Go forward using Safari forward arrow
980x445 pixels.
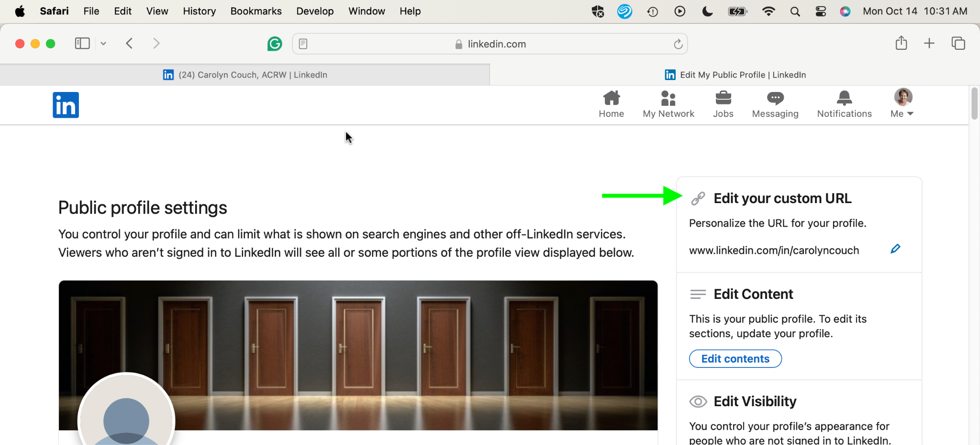156,44
